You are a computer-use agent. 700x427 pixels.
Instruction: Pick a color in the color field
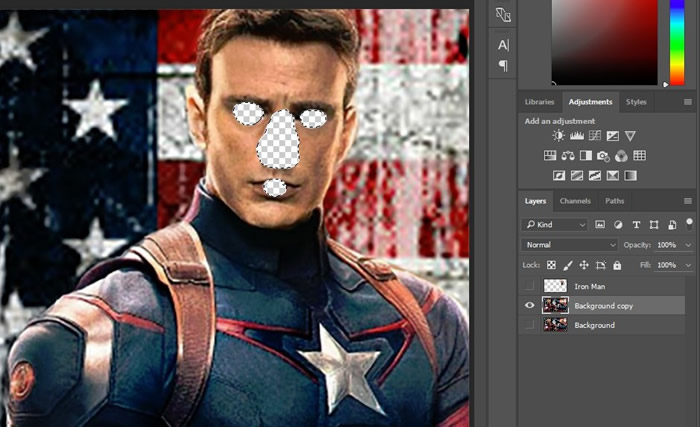point(604,42)
